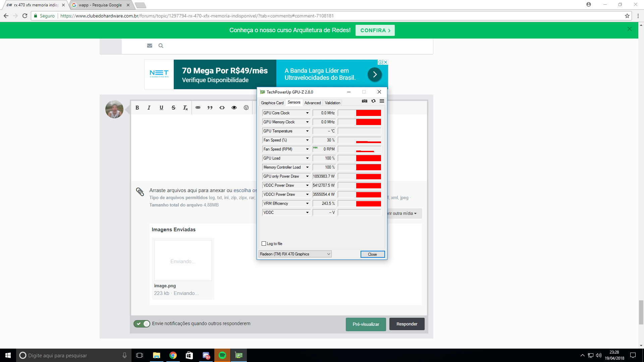Open the GPU Memory Clock sensor dropdown
The width and height of the screenshot is (644, 362).
click(x=307, y=122)
